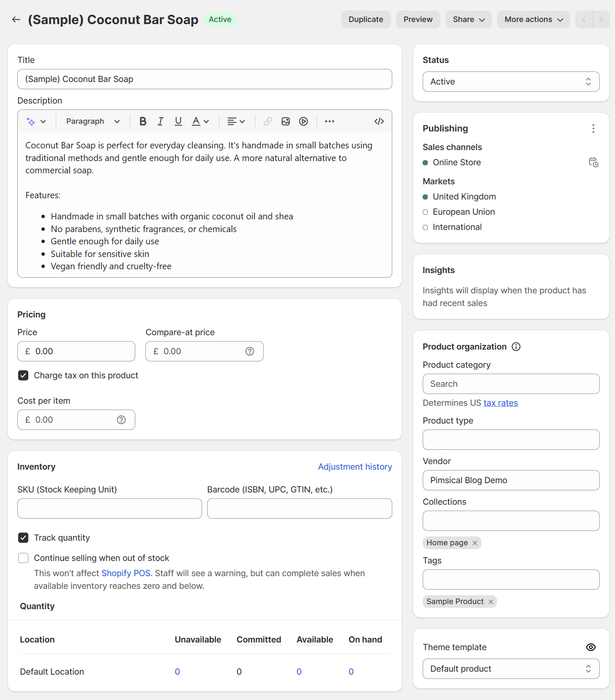Click the Active status badge in header

pyautogui.click(x=220, y=19)
